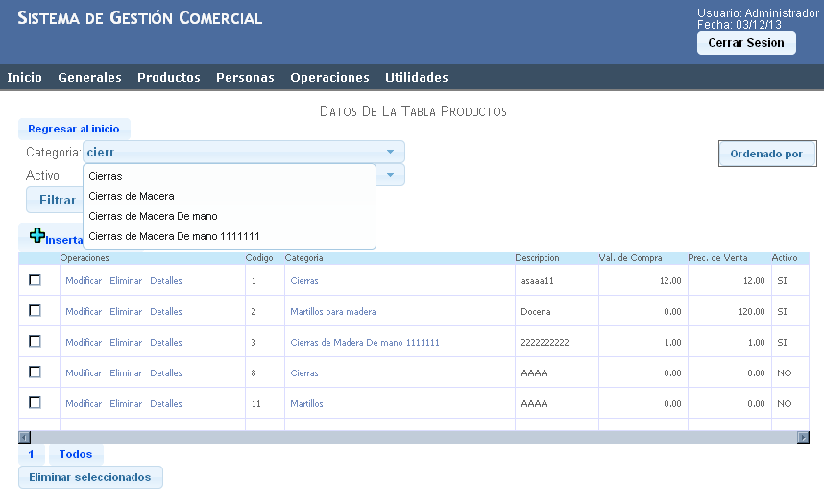Click Eliminar for product code 8
Viewport: 824px width, 504px height.
pyautogui.click(x=126, y=373)
